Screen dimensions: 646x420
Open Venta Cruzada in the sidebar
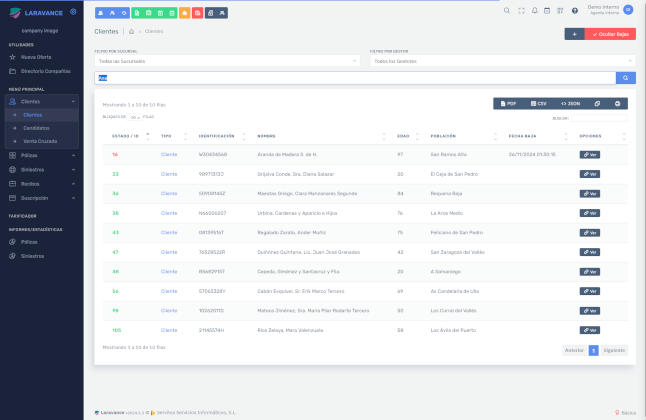pyautogui.click(x=40, y=141)
